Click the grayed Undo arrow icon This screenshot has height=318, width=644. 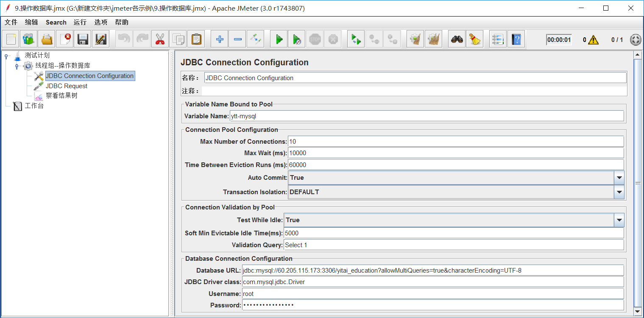[124, 39]
